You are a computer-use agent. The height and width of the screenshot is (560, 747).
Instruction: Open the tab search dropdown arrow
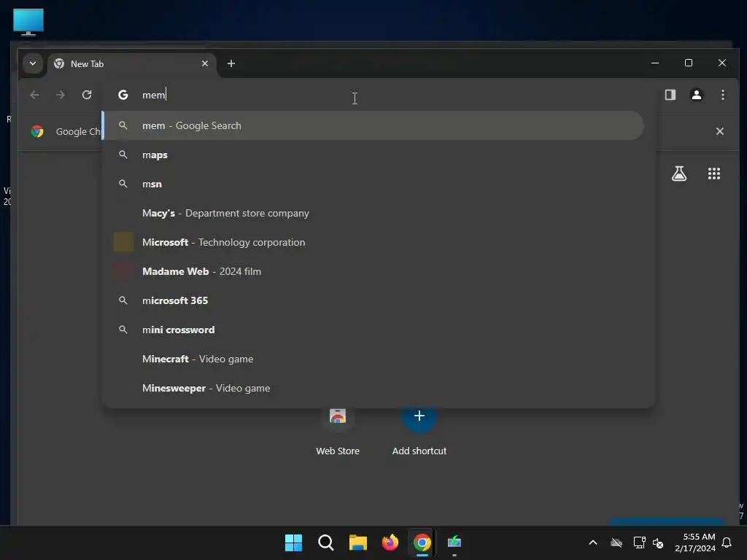(32, 63)
